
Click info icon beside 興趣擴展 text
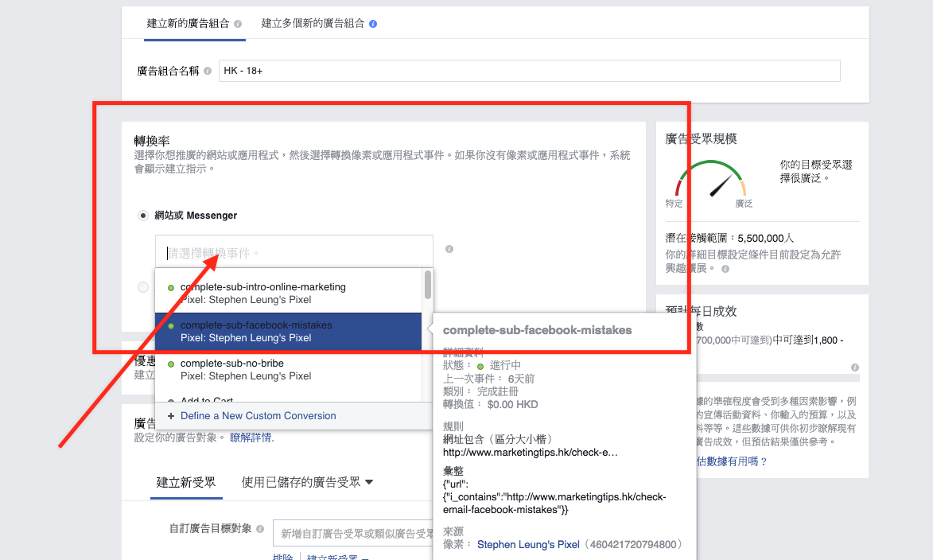click(725, 269)
